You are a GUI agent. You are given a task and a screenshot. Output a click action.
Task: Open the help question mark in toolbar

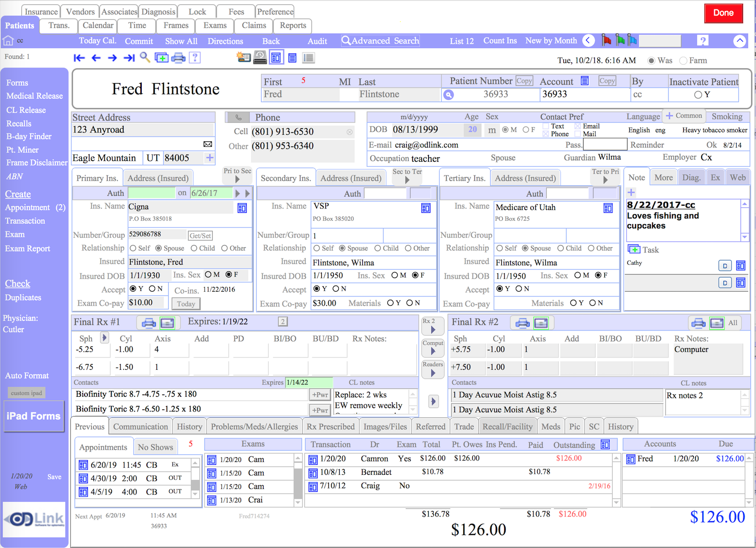point(195,58)
